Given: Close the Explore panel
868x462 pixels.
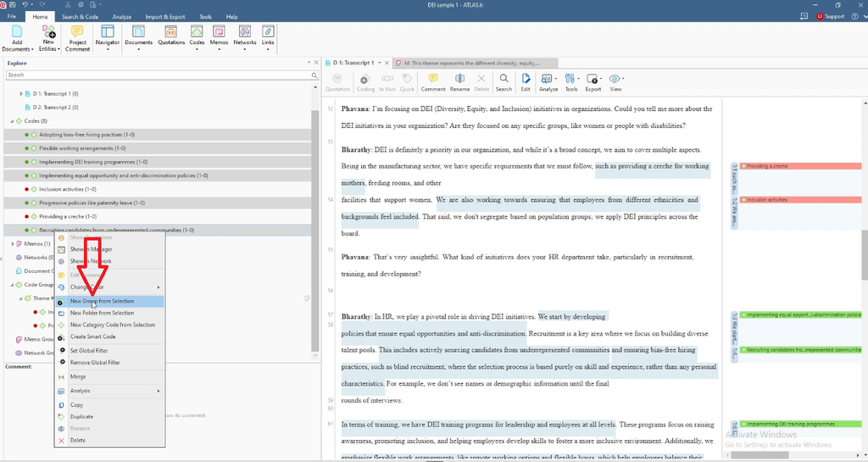Looking at the screenshot, I should (316, 63).
